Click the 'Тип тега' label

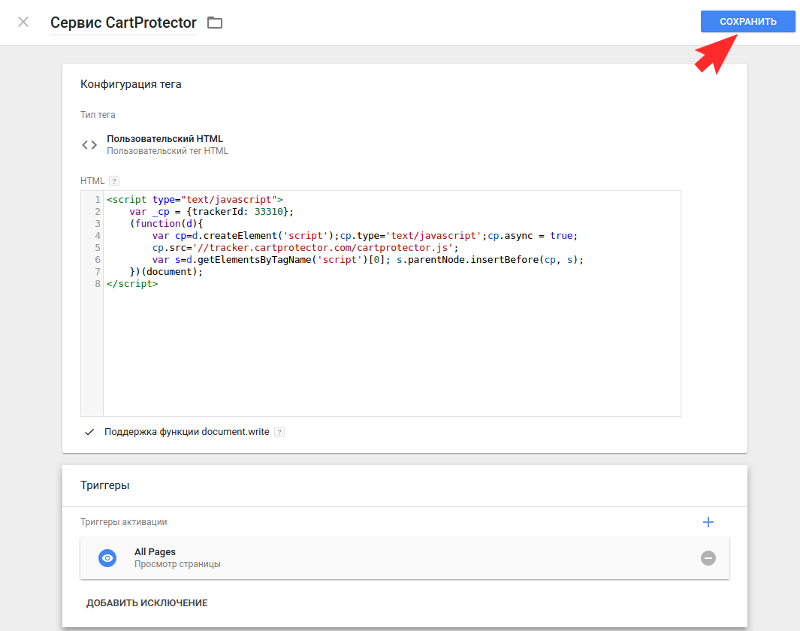pyautogui.click(x=97, y=115)
